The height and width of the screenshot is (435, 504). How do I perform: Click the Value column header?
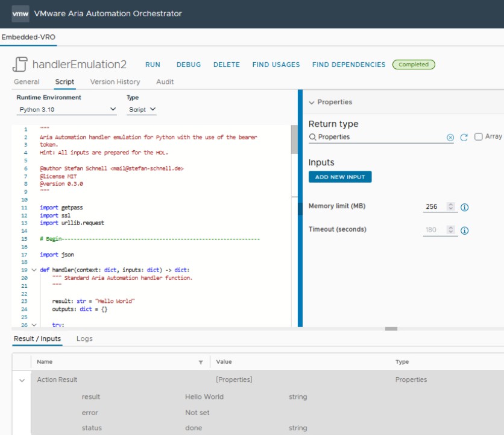[x=224, y=362]
